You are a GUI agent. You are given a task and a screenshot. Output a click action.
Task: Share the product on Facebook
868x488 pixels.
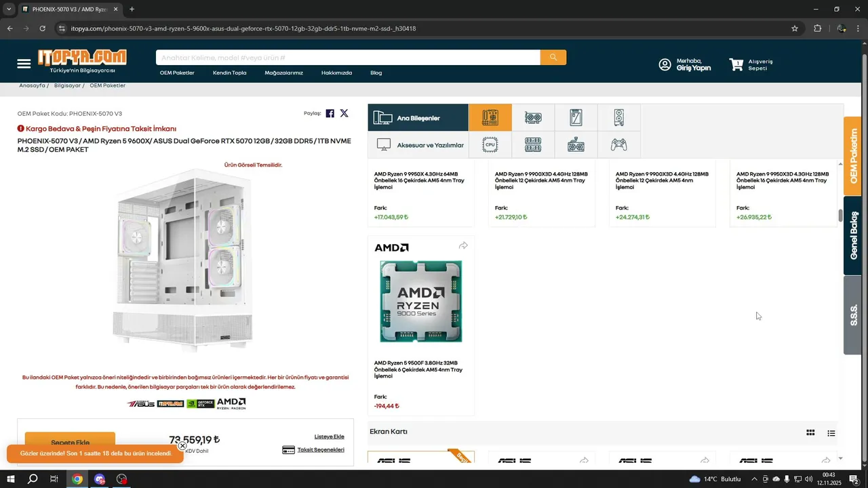click(x=330, y=113)
